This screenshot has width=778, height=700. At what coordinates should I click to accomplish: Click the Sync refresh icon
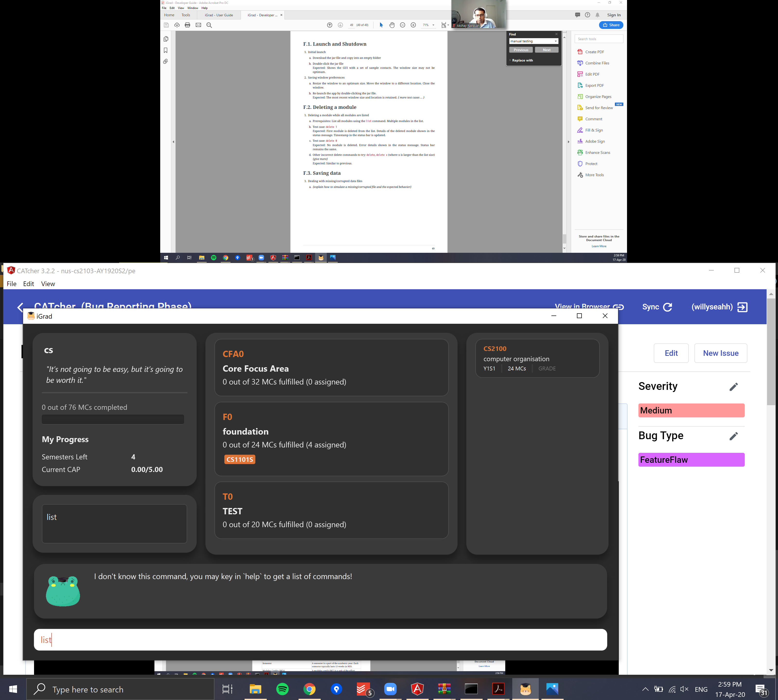(x=668, y=307)
